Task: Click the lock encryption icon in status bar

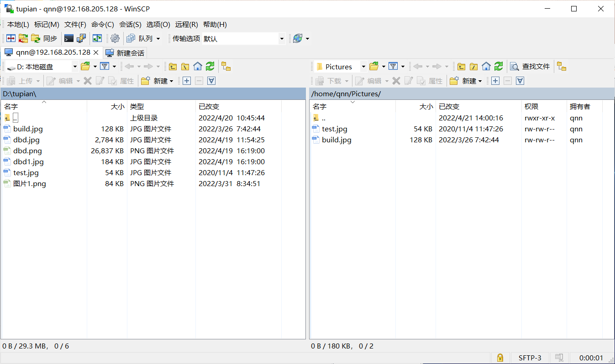Action: [500, 358]
